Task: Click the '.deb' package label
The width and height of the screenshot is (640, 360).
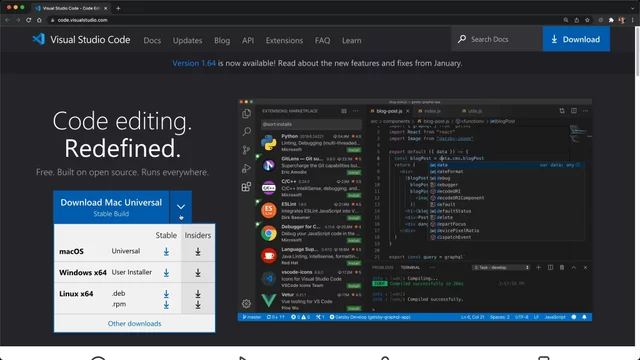Action: pos(119,293)
